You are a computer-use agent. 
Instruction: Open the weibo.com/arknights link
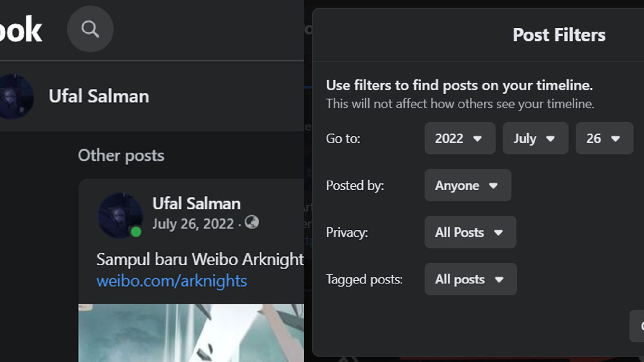pyautogui.click(x=172, y=281)
